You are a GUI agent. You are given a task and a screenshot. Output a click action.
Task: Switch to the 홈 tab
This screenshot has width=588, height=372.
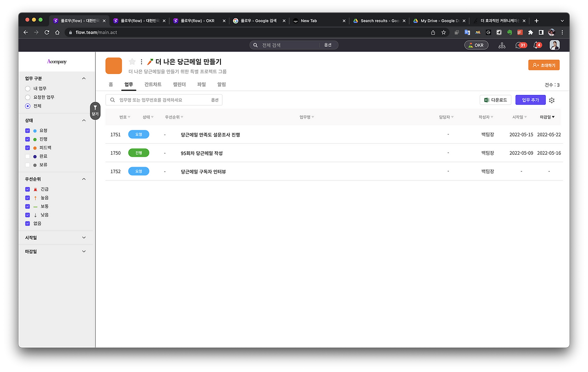coord(111,85)
